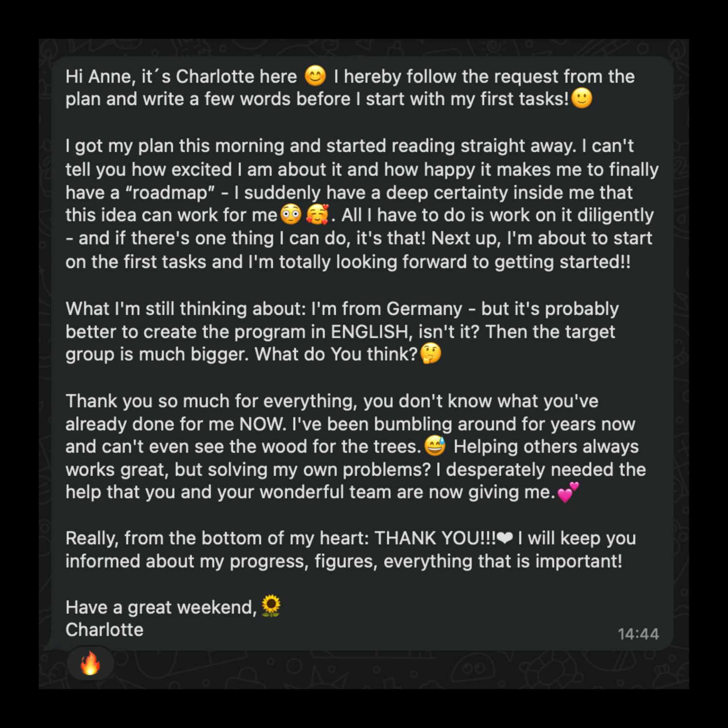Click the smiling emoji after 'Charlotte here'

315,76
